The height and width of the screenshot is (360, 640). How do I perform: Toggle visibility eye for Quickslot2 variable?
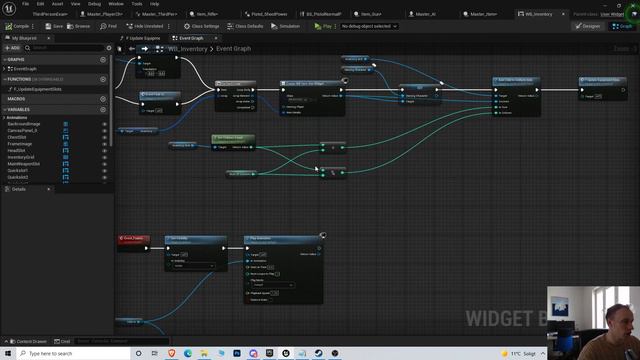(104, 177)
